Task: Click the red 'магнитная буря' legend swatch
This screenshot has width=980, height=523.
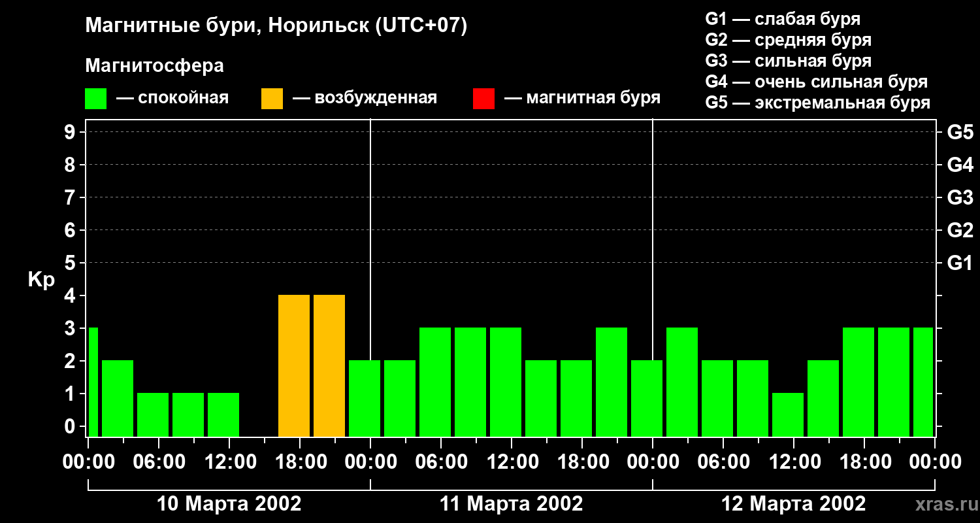Action: coord(483,99)
